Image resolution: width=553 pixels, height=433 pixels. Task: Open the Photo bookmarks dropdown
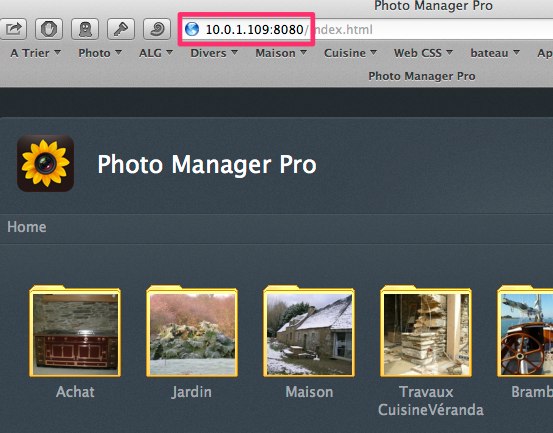(100, 53)
